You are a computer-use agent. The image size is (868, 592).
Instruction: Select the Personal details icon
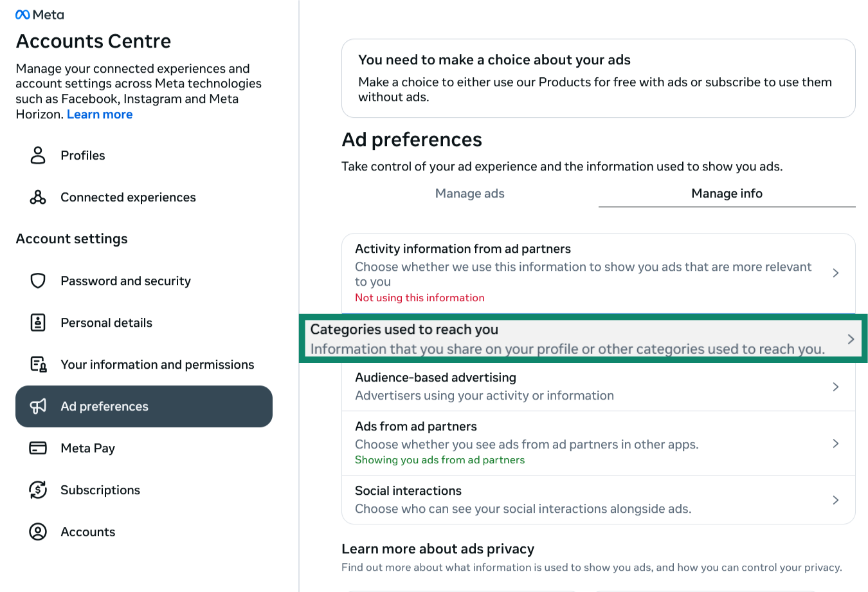[x=38, y=322]
